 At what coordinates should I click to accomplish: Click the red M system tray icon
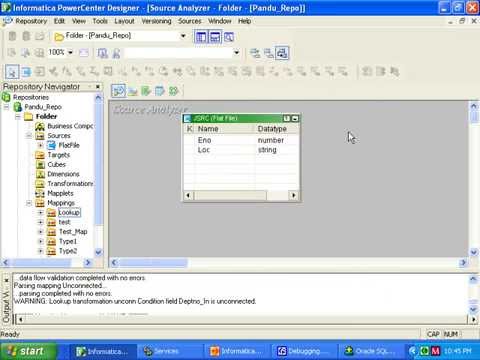436,351
